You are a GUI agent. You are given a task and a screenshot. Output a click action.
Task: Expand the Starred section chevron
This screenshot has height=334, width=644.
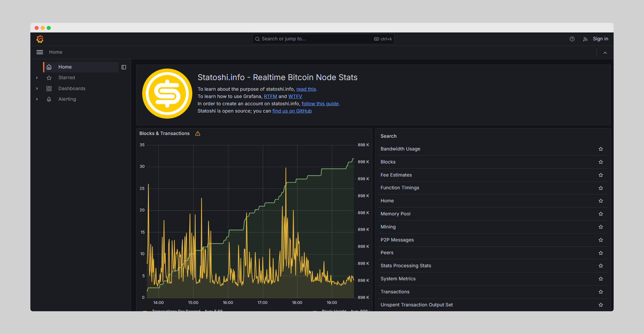click(37, 78)
